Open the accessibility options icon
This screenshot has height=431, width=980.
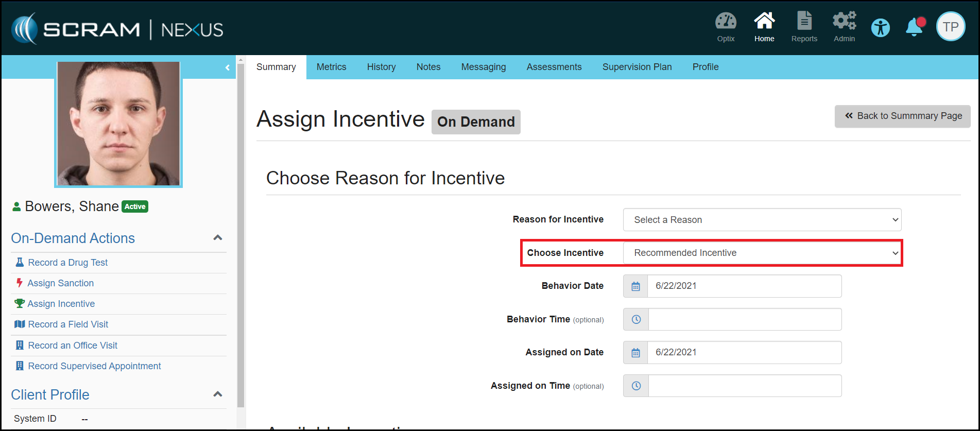pos(880,27)
